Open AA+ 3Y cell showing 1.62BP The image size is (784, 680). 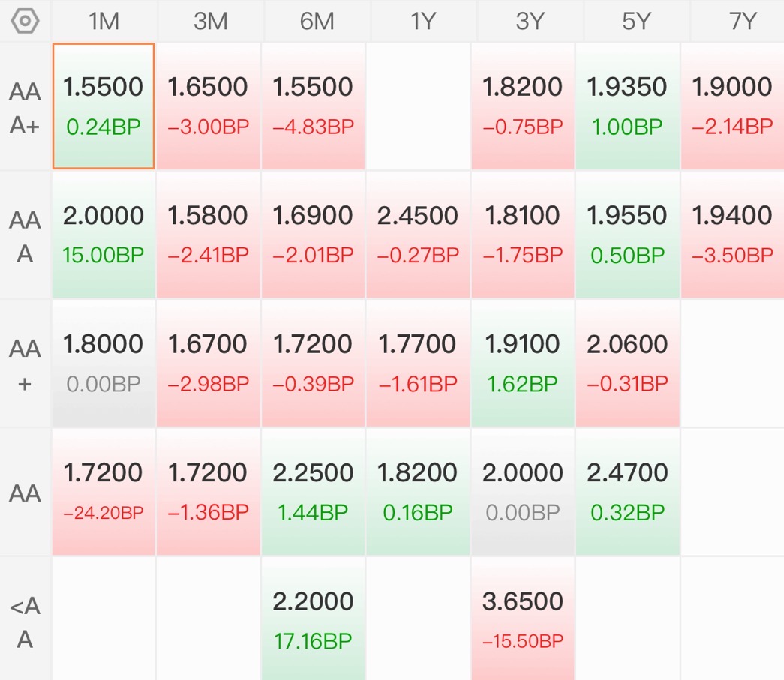[x=522, y=363]
